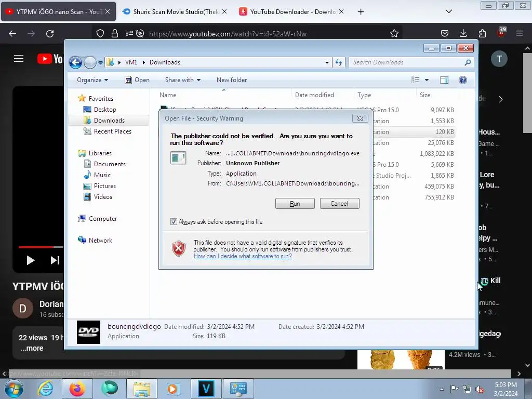Click the Save to Pocket icon
The image size is (532, 399).
(x=445, y=34)
